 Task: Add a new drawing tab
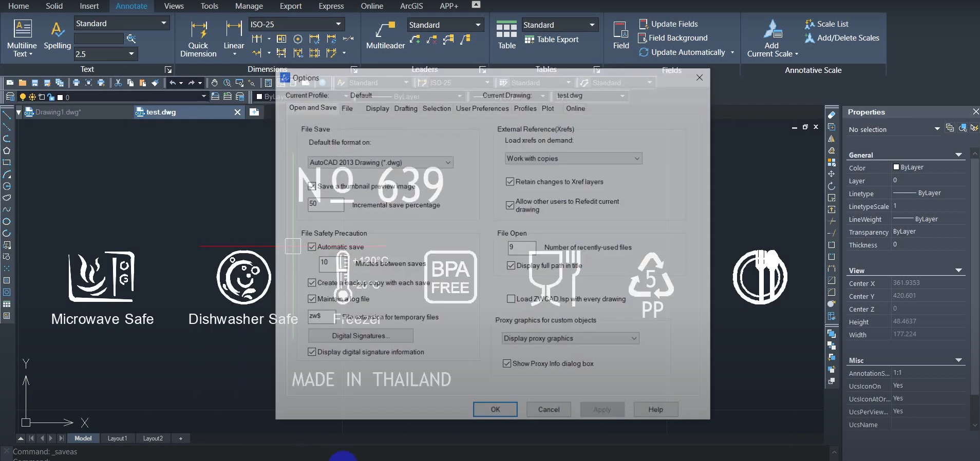(x=254, y=112)
